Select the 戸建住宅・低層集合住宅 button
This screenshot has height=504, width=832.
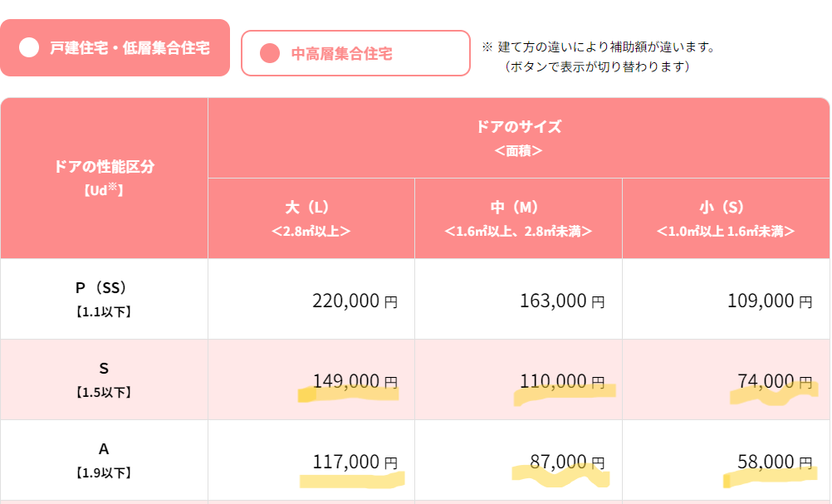115,48
